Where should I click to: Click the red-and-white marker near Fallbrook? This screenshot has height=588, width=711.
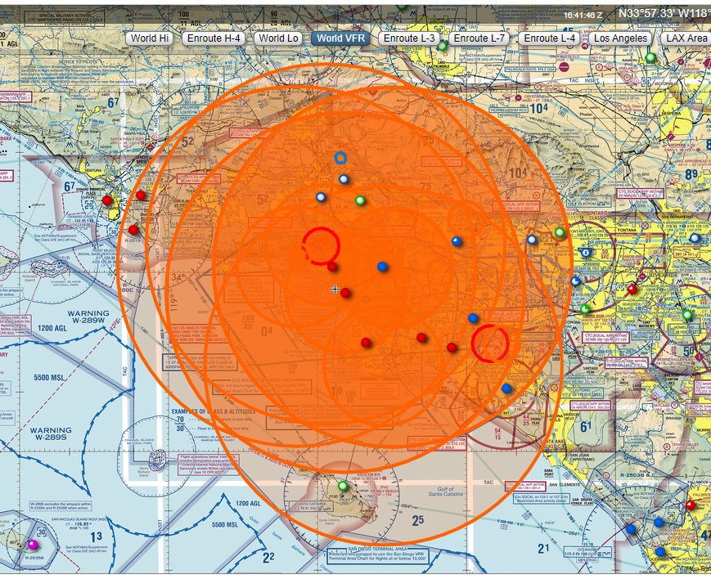pos(691,505)
